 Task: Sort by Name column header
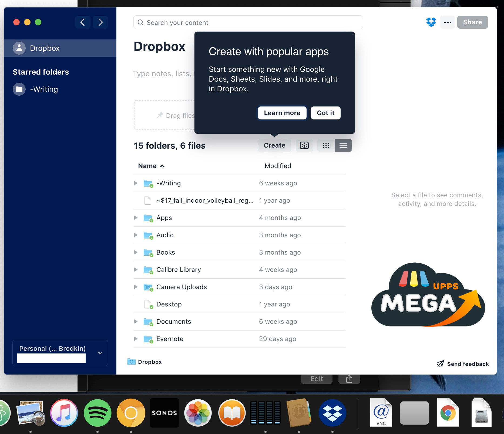click(x=151, y=166)
